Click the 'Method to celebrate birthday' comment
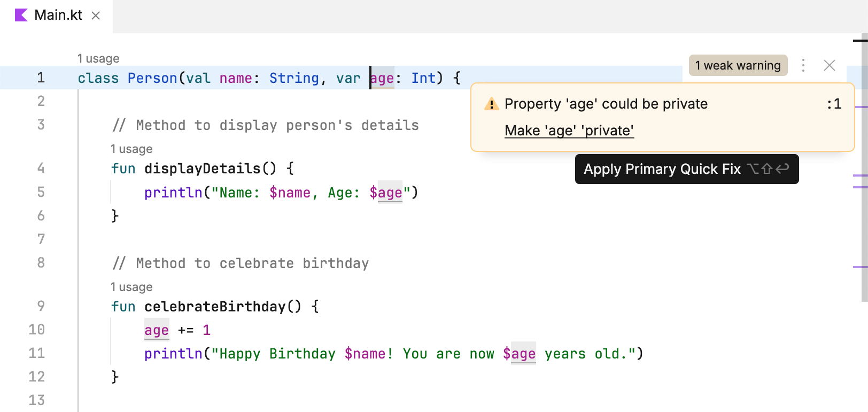Image resolution: width=868 pixels, height=412 pixels. point(241,263)
